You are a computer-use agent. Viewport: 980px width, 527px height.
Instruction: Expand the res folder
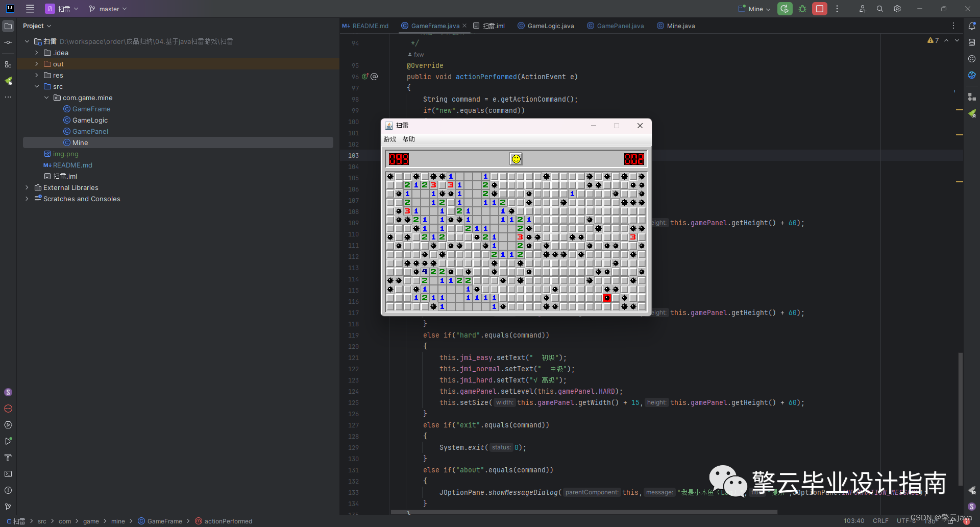(37, 75)
